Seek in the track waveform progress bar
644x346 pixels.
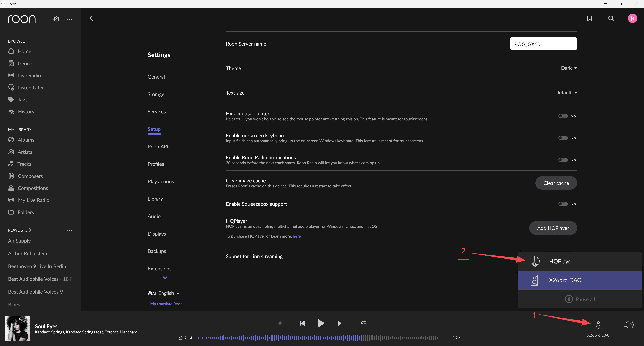coord(322,338)
